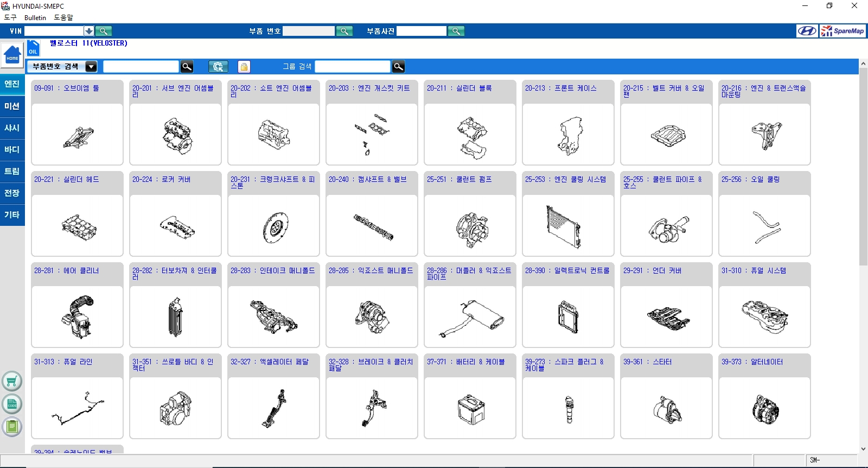Open group 20-202 쇼트 엔진 어셈블리
Viewport: 868px width, 468px height.
point(273,123)
